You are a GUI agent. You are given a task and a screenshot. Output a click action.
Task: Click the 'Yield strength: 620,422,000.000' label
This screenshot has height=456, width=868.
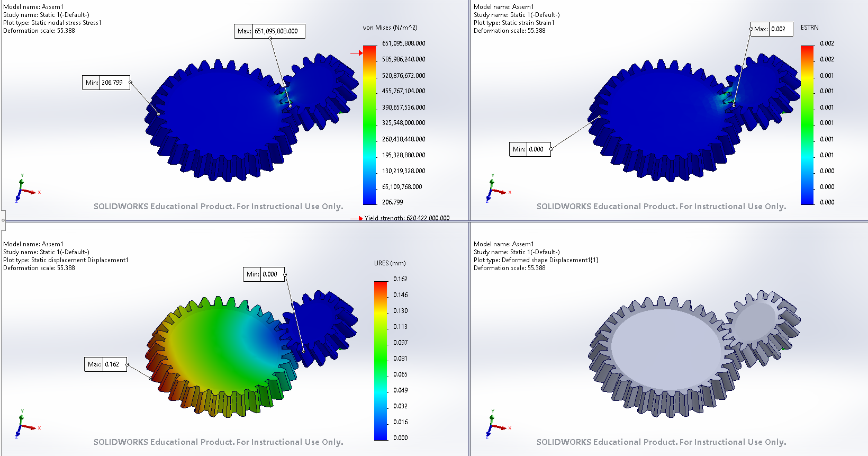(407, 218)
